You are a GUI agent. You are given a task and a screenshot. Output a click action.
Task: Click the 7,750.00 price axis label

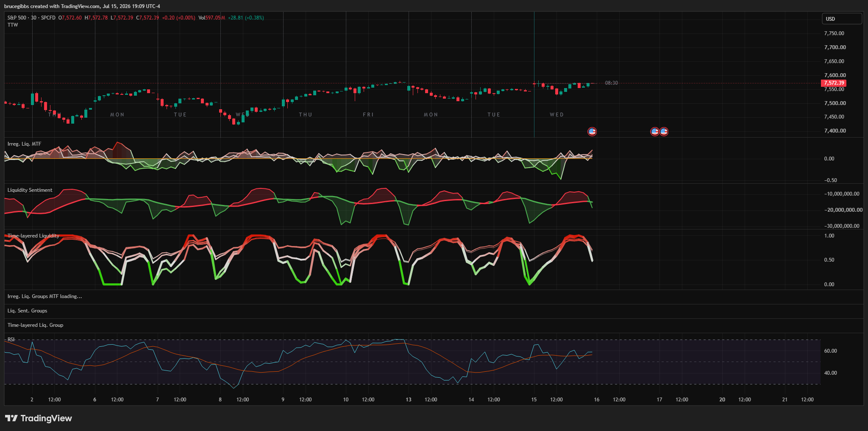pyautogui.click(x=834, y=33)
